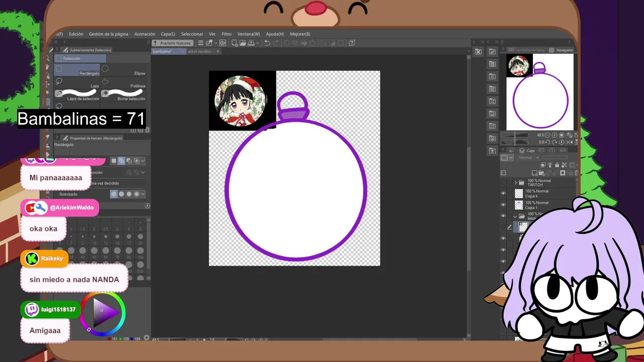Open the Navegador panel tab
The image size is (644, 362).
561,50
